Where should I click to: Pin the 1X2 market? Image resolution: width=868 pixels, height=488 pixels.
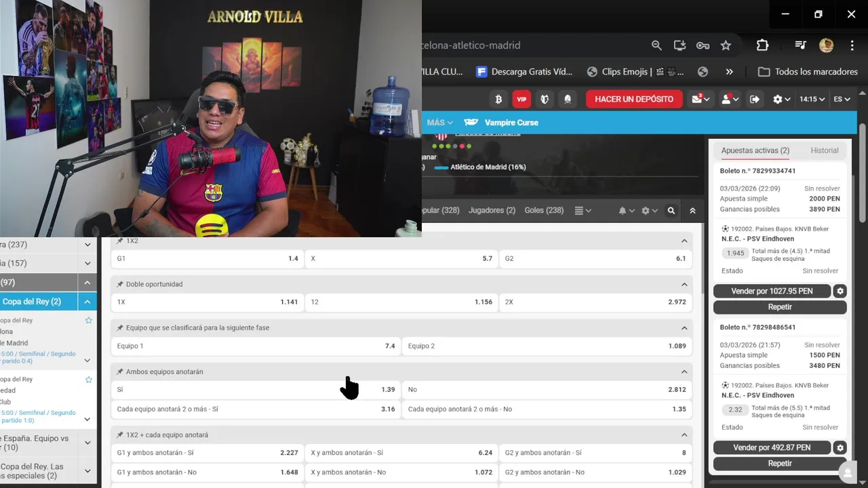coord(120,241)
